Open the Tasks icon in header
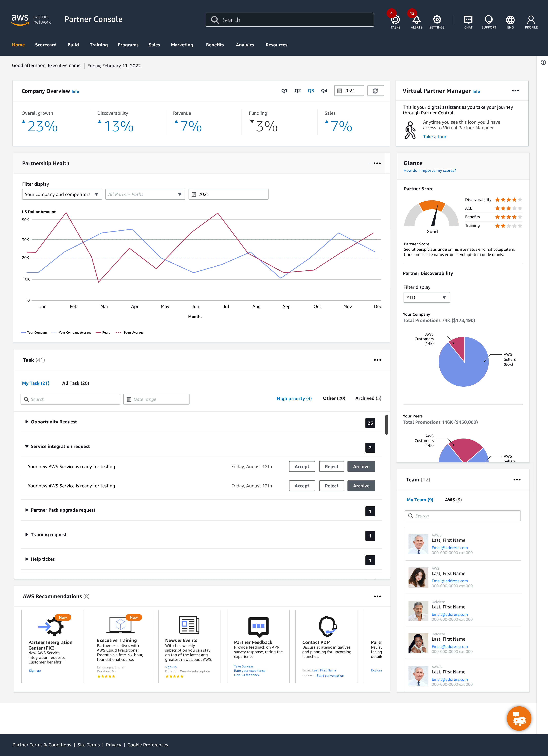 point(395,20)
